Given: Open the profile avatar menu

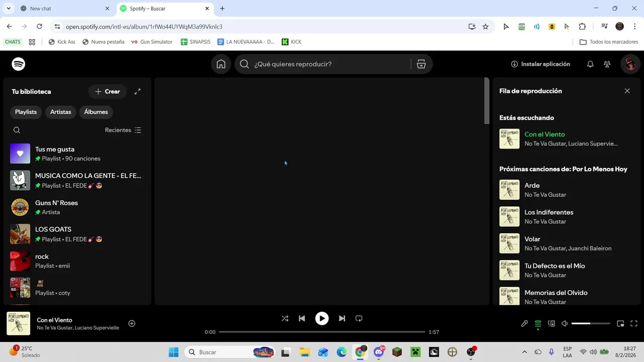Looking at the screenshot, I should coord(629,64).
